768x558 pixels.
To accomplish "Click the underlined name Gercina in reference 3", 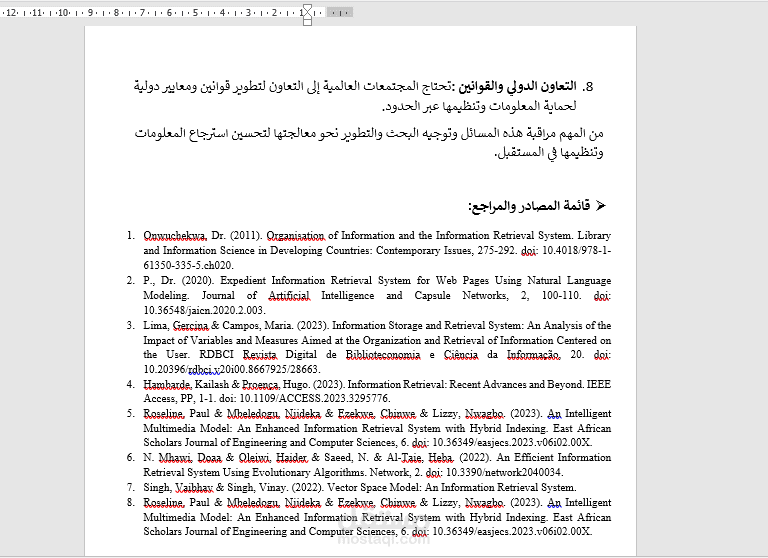I will (x=191, y=326).
